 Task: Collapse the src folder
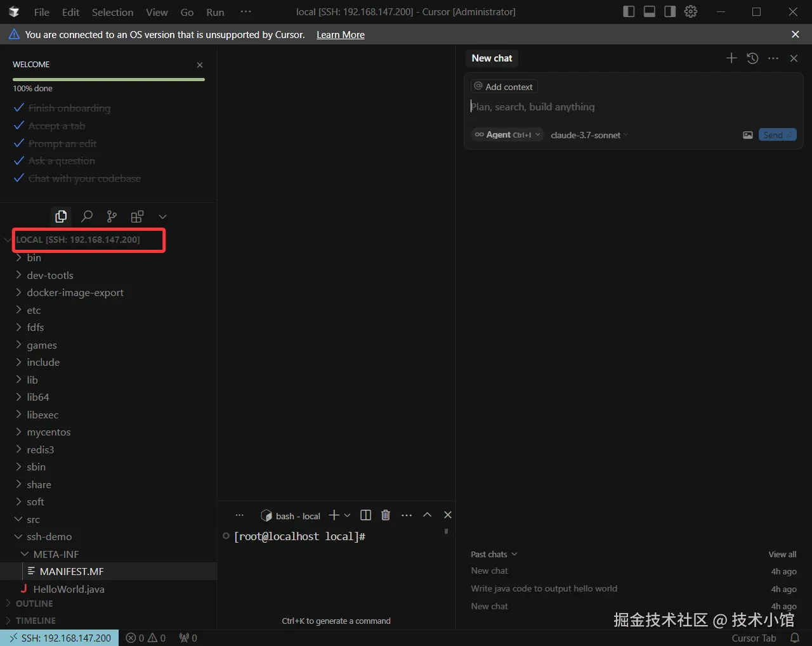click(x=108, y=519)
